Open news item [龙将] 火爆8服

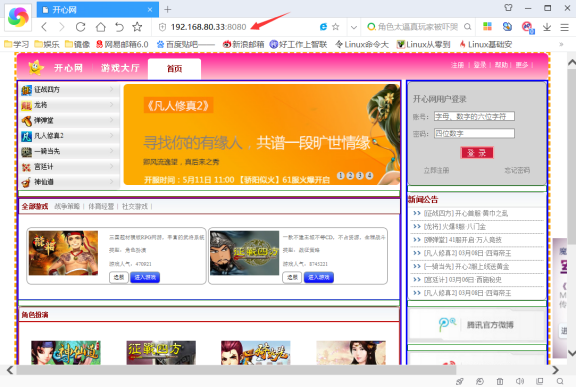(455, 227)
